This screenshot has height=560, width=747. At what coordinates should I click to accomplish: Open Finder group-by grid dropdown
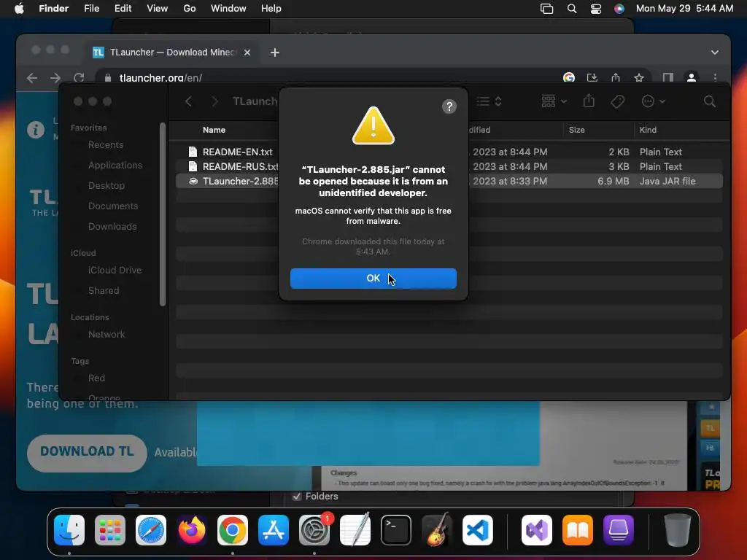554,101
